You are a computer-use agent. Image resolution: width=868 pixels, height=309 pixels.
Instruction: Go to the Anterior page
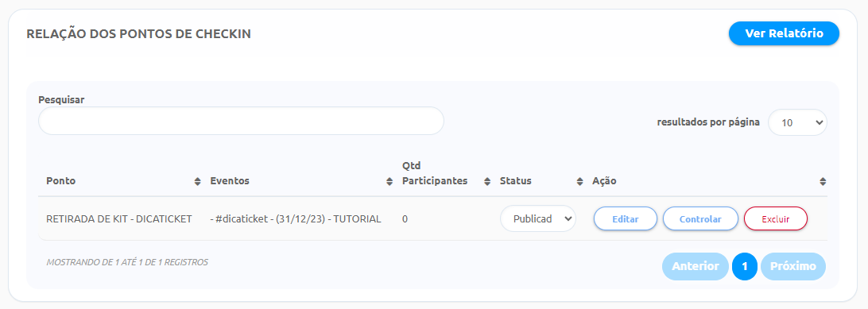(696, 266)
